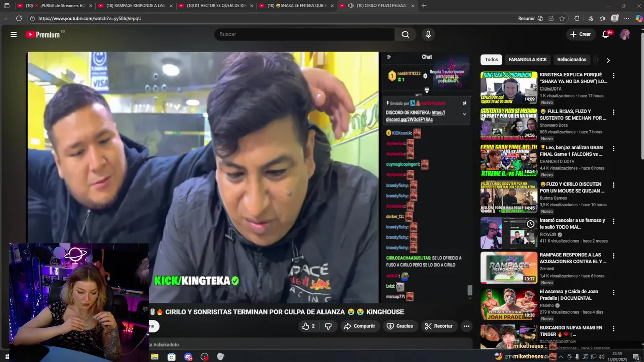Screen dimensions: 644x362
Task: Start voice search with microphone
Action: point(428,34)
